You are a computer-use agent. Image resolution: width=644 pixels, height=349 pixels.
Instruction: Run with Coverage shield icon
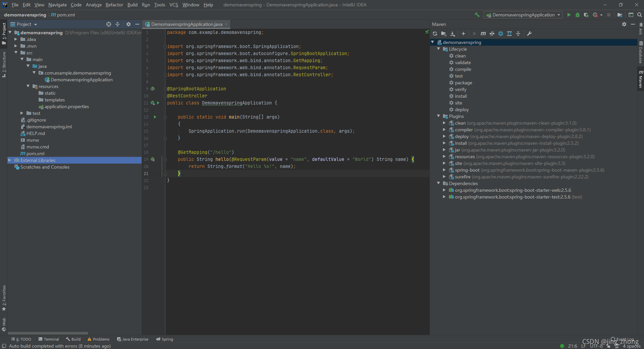(x=586, y=15)
